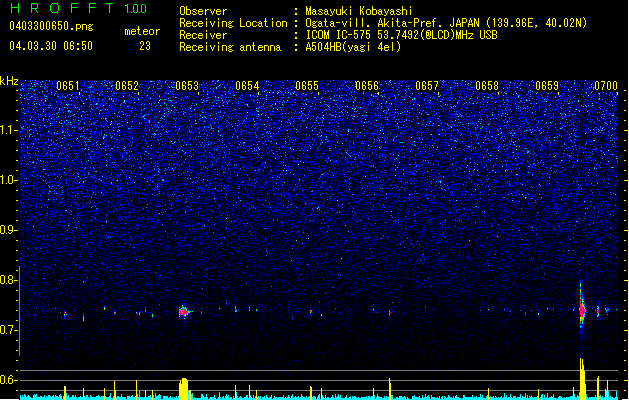
Task: Click the 0700 time marker
Action: (606, 86)
